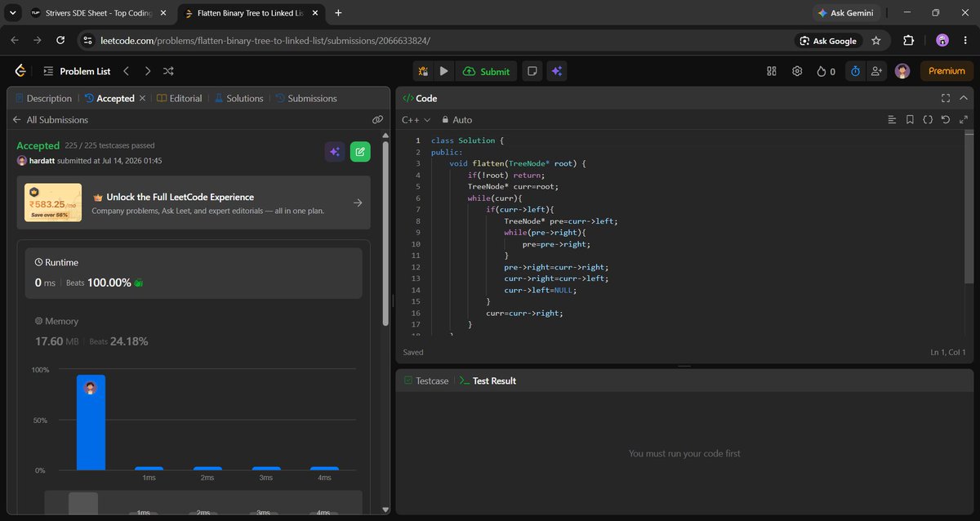Run code with the play button
This screenshot has width=980, height=521.
pyautogui.click(x=443, y=71)
